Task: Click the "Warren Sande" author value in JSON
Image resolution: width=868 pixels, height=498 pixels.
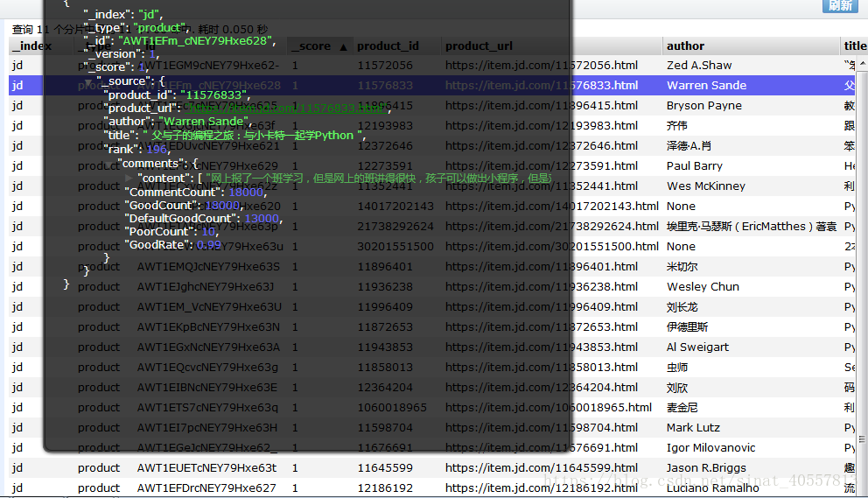Action: pos(203,122)
